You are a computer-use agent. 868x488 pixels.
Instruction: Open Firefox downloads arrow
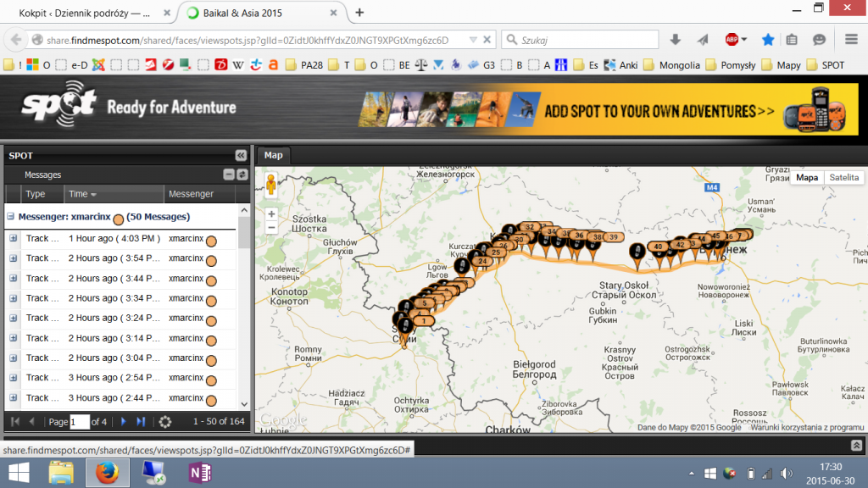(x=675, y=40)
